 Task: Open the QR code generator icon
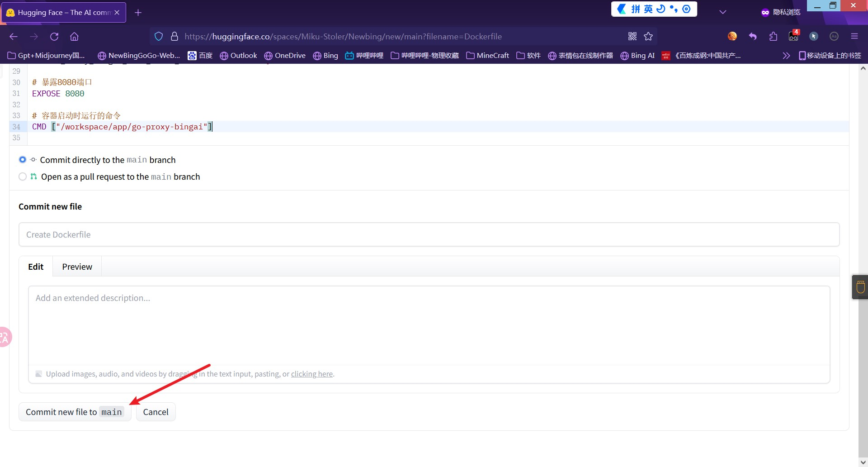[x=632, y=37]
